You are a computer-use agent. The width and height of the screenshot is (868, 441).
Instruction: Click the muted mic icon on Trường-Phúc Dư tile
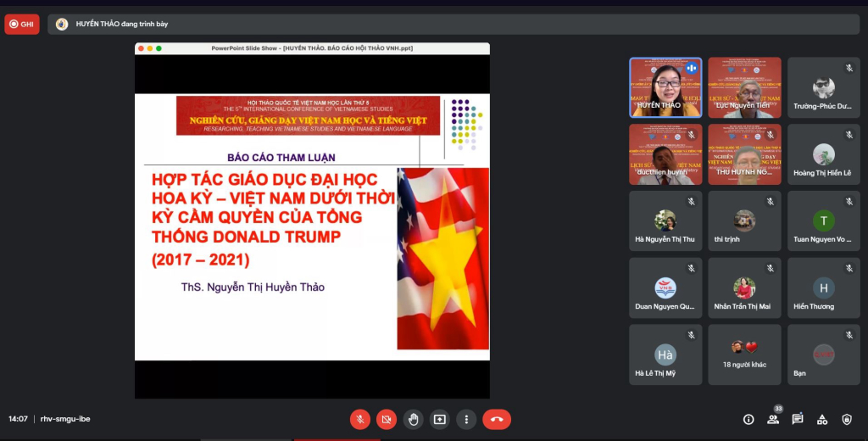click(849, 68)
